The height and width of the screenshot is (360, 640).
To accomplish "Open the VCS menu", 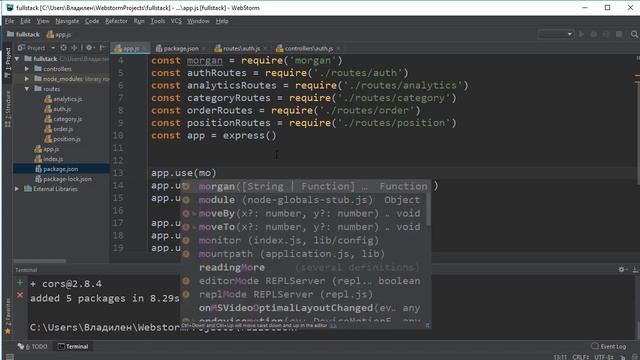I will click(x=176, y=21).
